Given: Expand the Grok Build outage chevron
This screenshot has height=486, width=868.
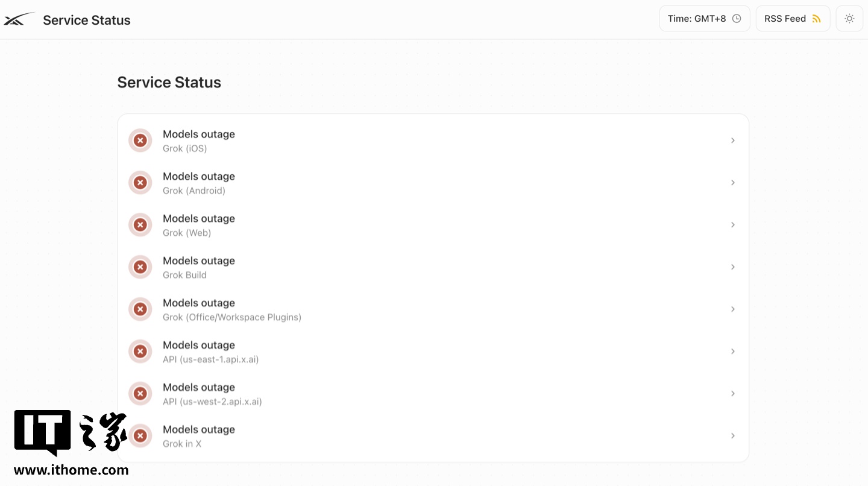Looking at the screenshot, I should (733, 267).
